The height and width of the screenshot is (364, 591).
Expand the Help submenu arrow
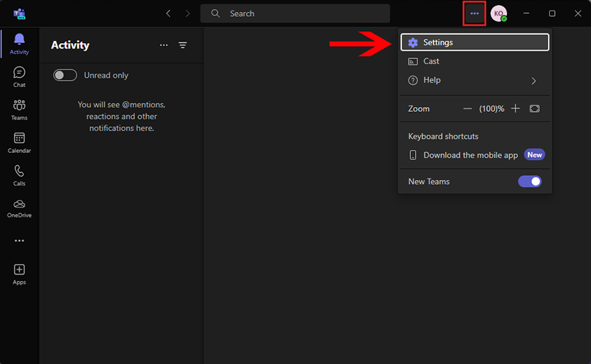[x=533, y=81]
